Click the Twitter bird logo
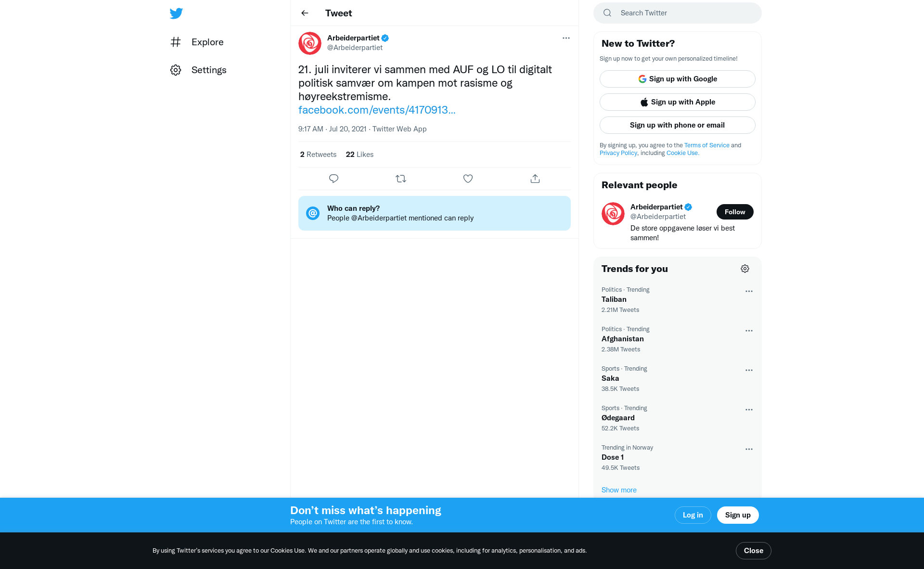Screen dimensions: 924x569 [x=176, y=13]
